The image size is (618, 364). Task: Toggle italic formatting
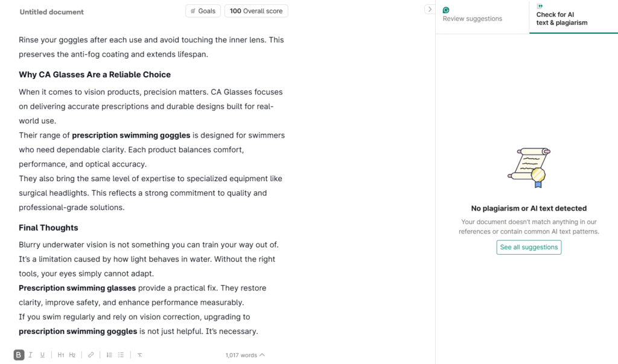click(31, 355)
